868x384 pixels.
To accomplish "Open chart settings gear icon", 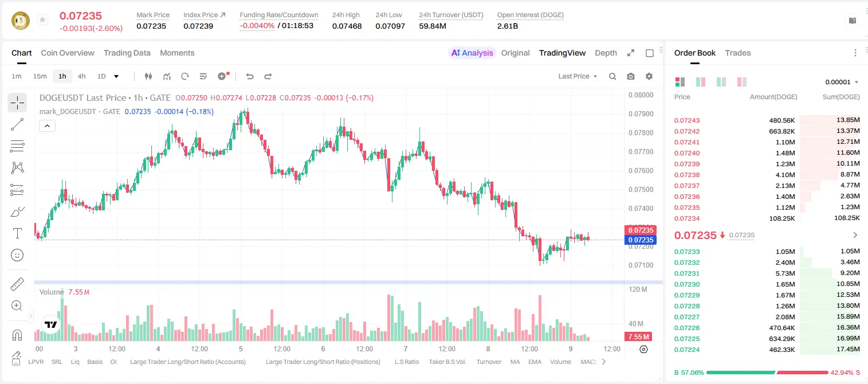I will 649,76.
